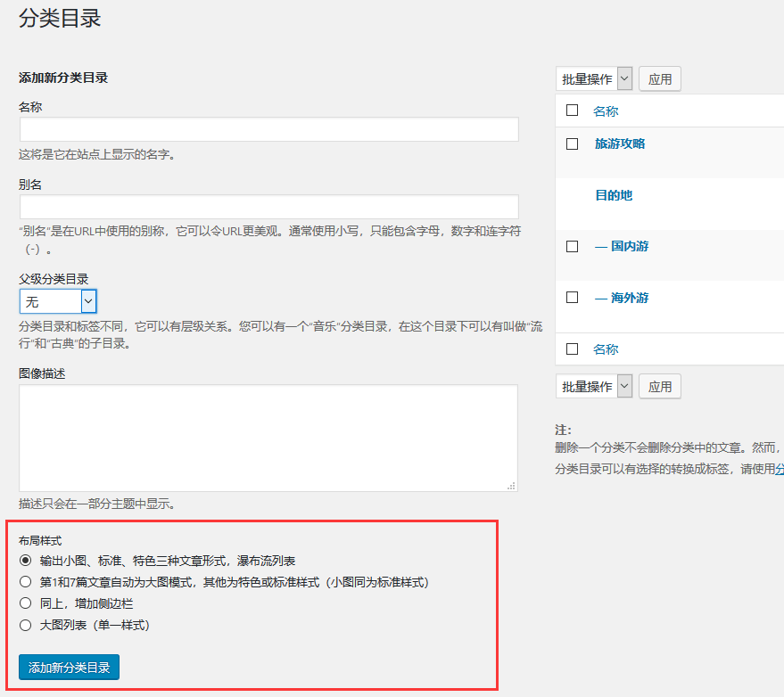
Task: Open the 父级分类目录 dropdown showing 无
Action: [58, 301]
